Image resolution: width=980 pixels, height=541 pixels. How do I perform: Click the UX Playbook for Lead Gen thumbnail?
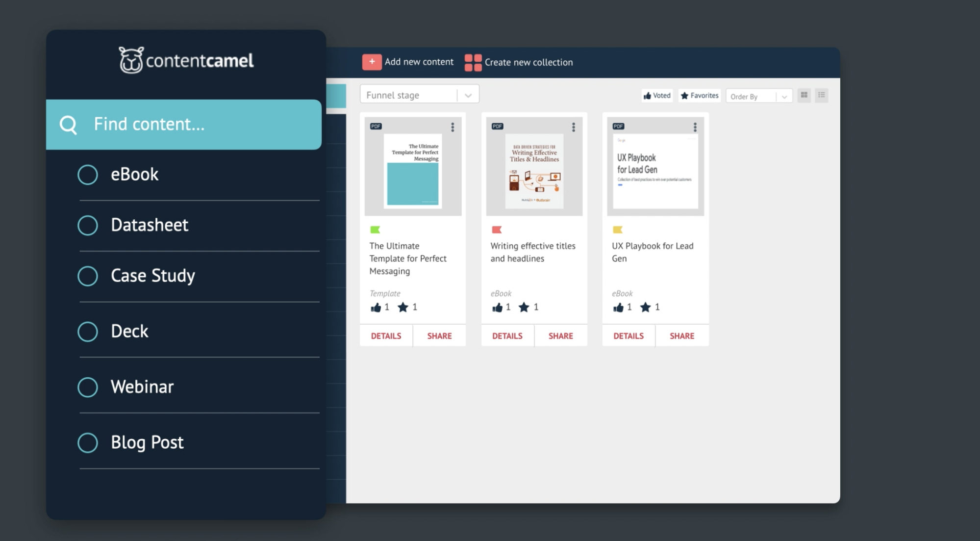[654, 167]
